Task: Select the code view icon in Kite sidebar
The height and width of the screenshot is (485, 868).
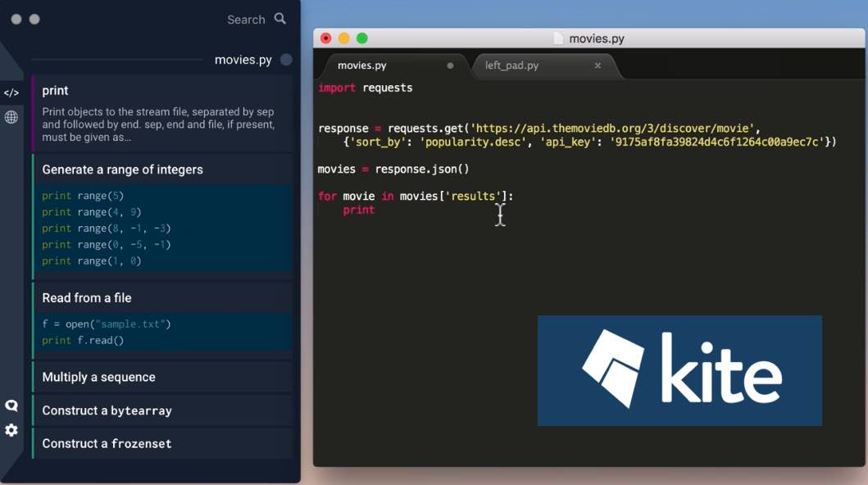Action: 11,93
